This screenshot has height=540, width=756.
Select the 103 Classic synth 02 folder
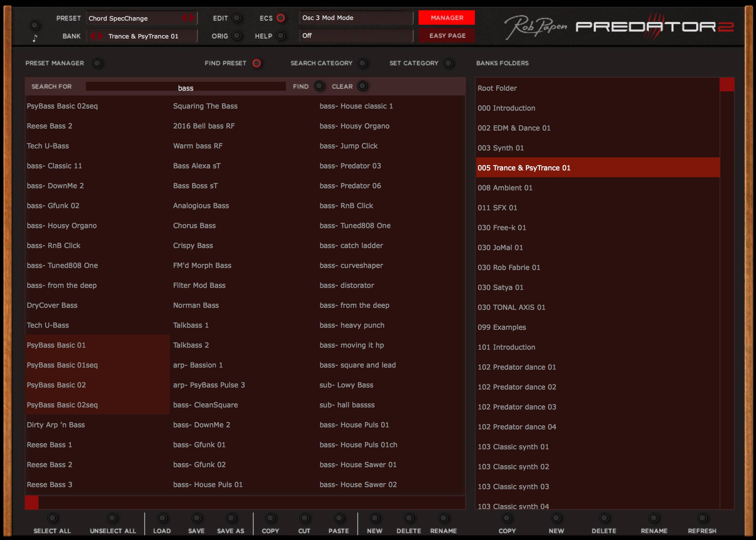pos(598,466)
